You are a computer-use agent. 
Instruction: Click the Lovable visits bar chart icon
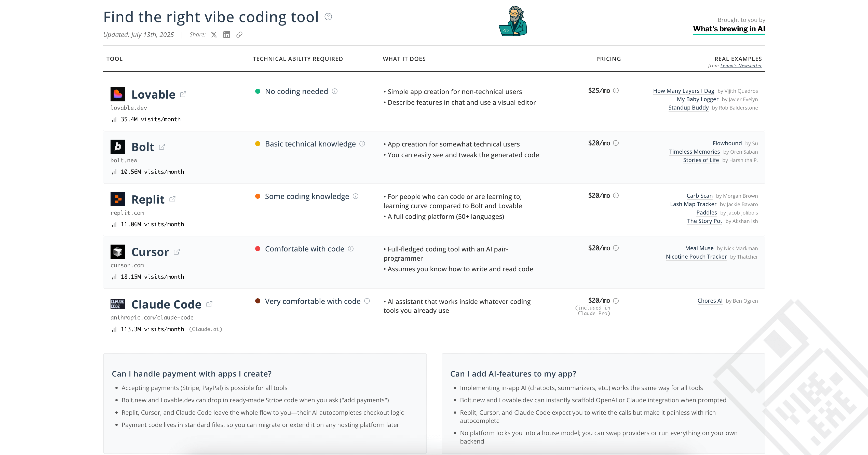point(114,119)
